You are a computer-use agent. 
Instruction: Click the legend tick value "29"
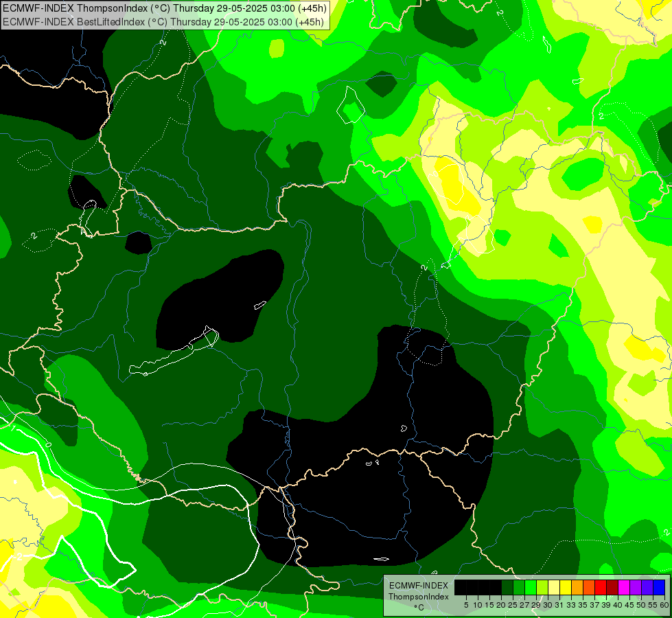coord(537,605)
